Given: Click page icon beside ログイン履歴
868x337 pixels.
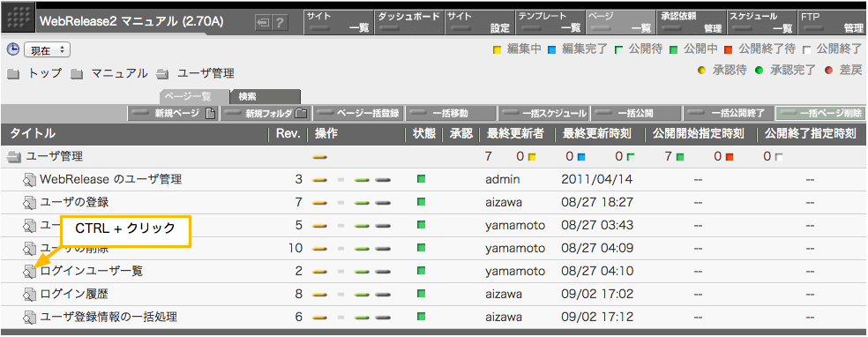Looking at the screenshot, I should pos(29,294).
